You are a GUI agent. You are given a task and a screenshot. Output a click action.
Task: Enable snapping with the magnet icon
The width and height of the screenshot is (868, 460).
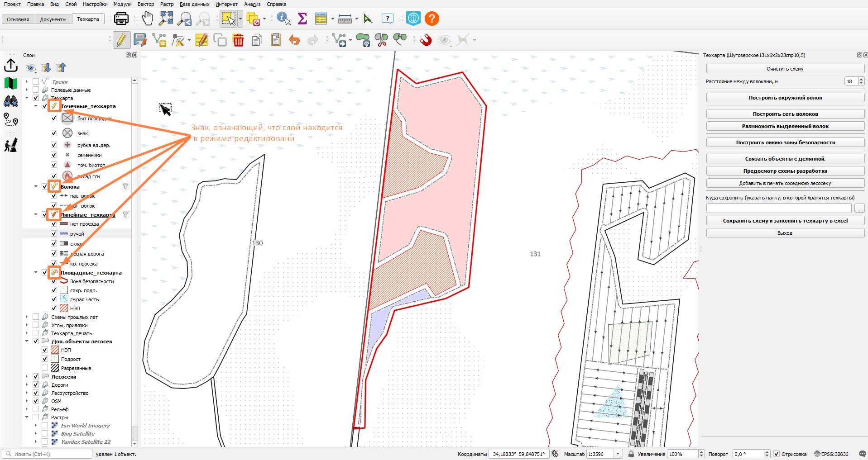[426, 40]
